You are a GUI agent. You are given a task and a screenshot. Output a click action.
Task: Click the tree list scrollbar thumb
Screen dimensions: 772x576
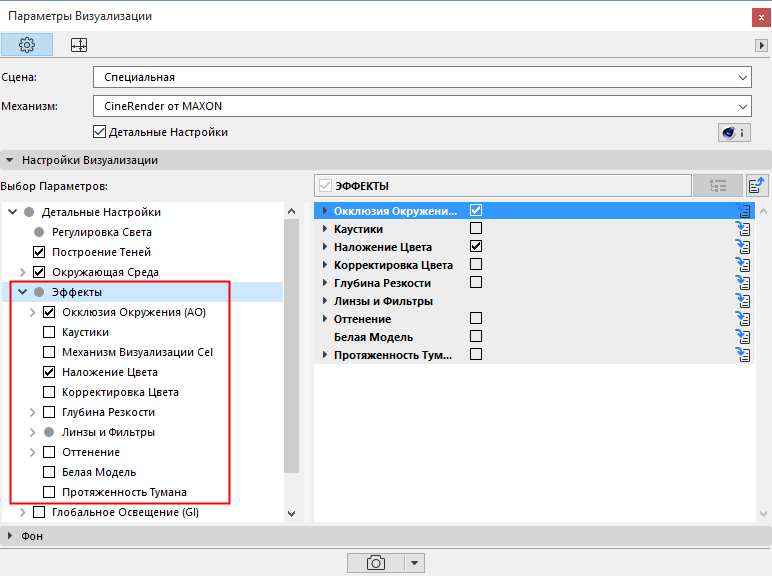[x=291, y=346]
